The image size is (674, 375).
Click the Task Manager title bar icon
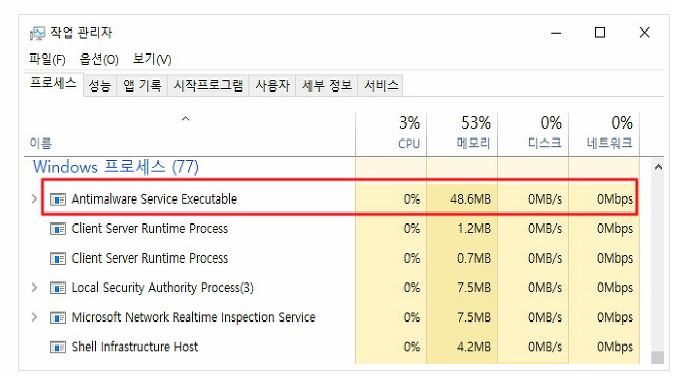[x=37, y=33]
